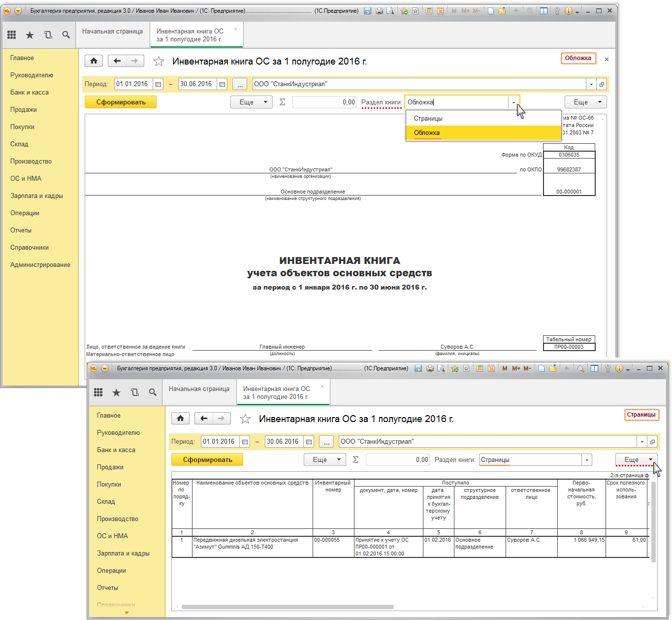
Task: Expand the Раздел книги dropdown in the lower window
Action: point(587,460)
